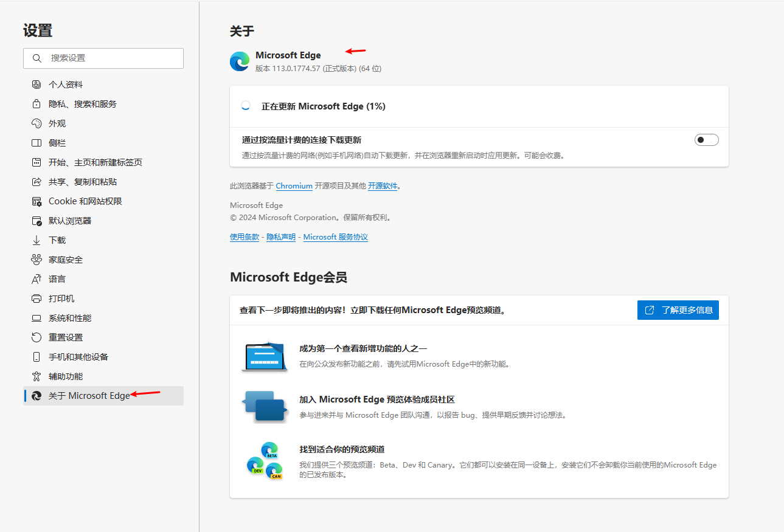Open 下载 settings page
784x532 pixels.
(103, 240)
